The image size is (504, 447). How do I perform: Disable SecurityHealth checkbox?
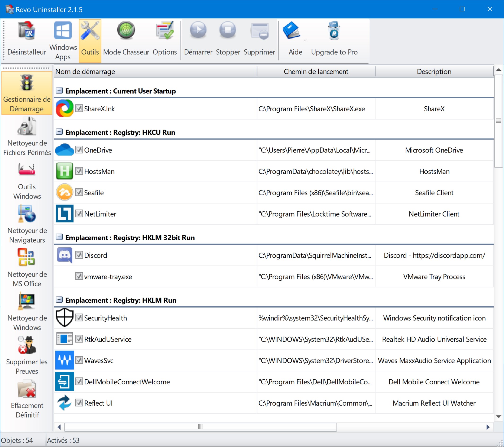(79, 317)
